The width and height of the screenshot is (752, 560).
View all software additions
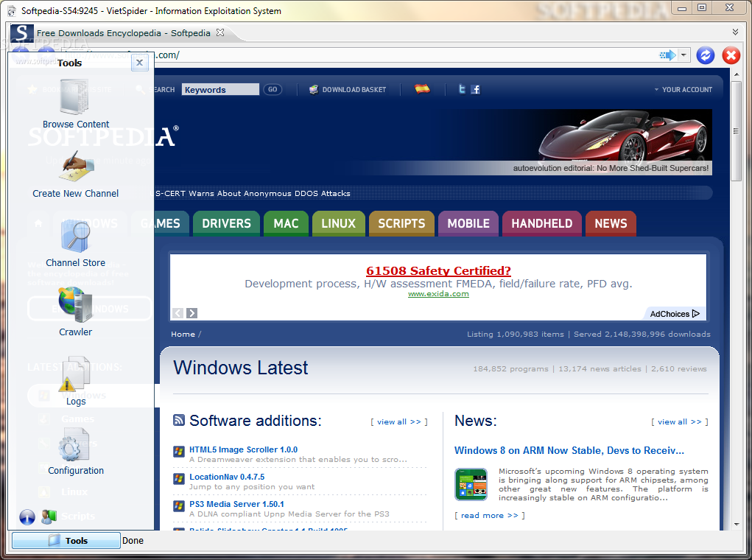(x=398, y=421)
